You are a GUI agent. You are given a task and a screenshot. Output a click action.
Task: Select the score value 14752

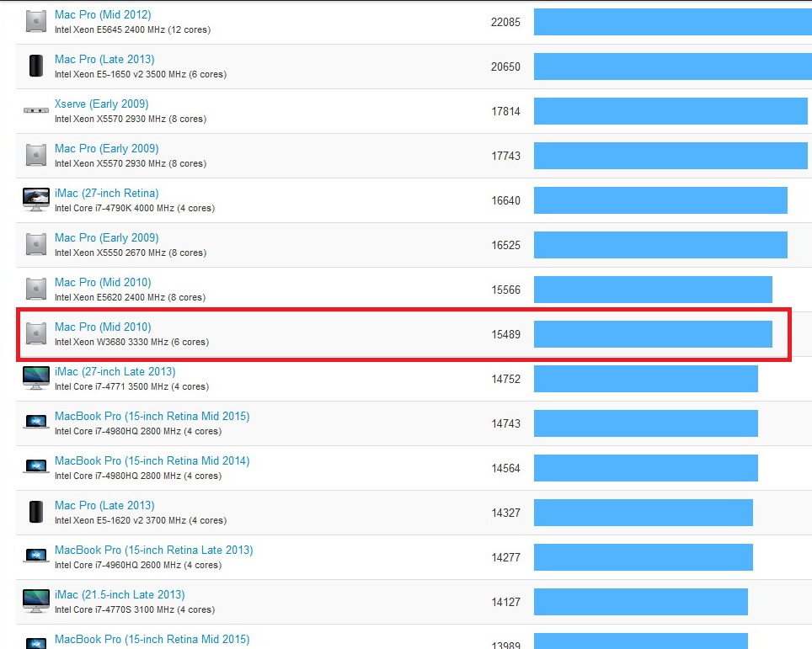coord(505,379)
